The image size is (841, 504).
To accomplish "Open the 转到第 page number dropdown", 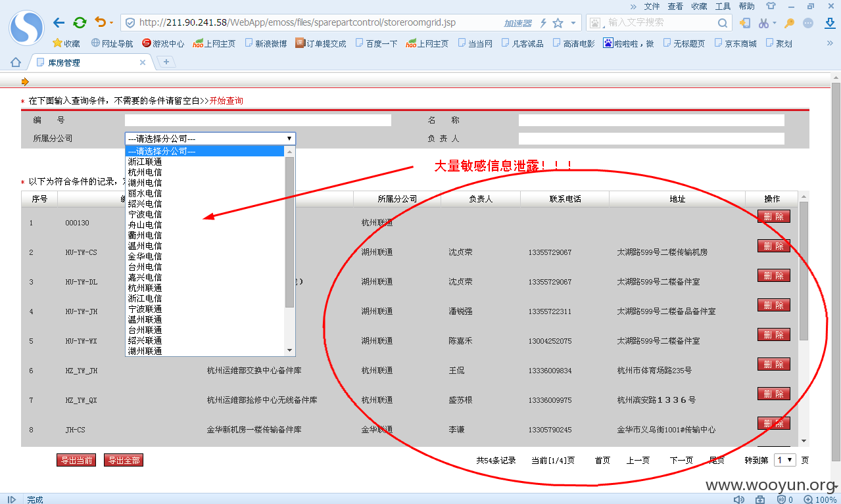I will point(784,460).
